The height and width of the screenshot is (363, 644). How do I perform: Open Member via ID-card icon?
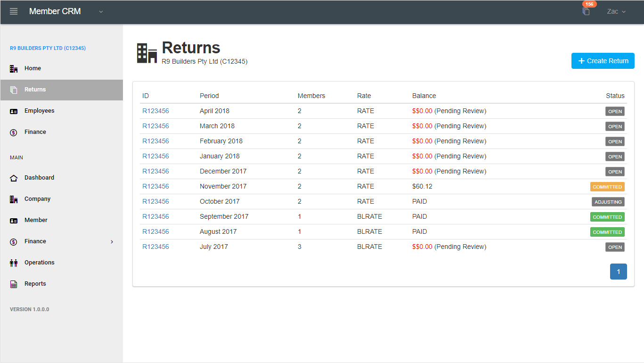click(14, 221)
